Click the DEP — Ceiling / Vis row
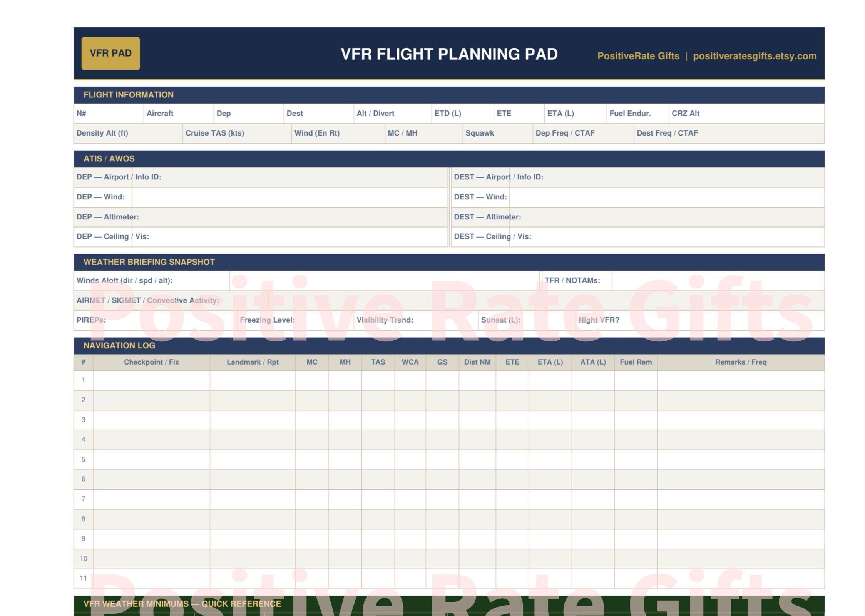Screen dimensions: 865x616 (261, 237)
